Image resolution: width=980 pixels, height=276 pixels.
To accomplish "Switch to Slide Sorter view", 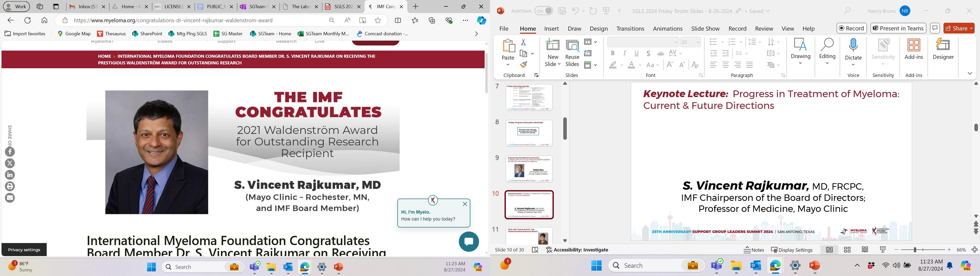I will [847, 250].
